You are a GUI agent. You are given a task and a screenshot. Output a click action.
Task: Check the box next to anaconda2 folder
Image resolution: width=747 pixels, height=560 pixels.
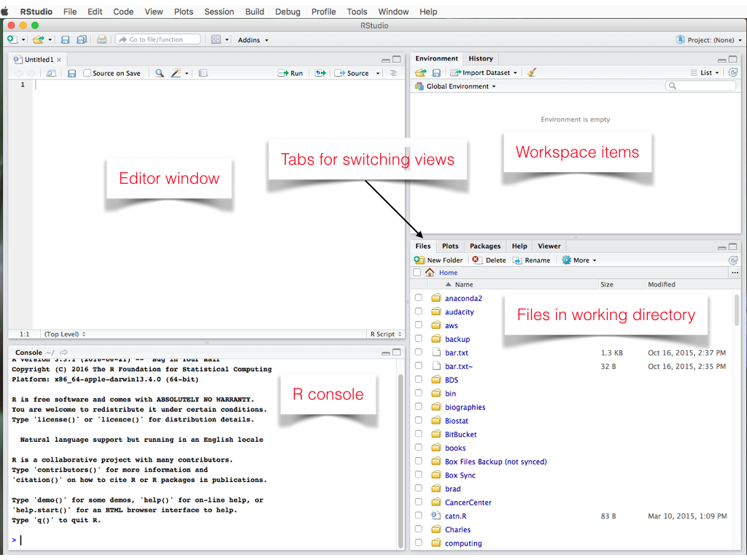pyautogui.click(x=418, y=298)
